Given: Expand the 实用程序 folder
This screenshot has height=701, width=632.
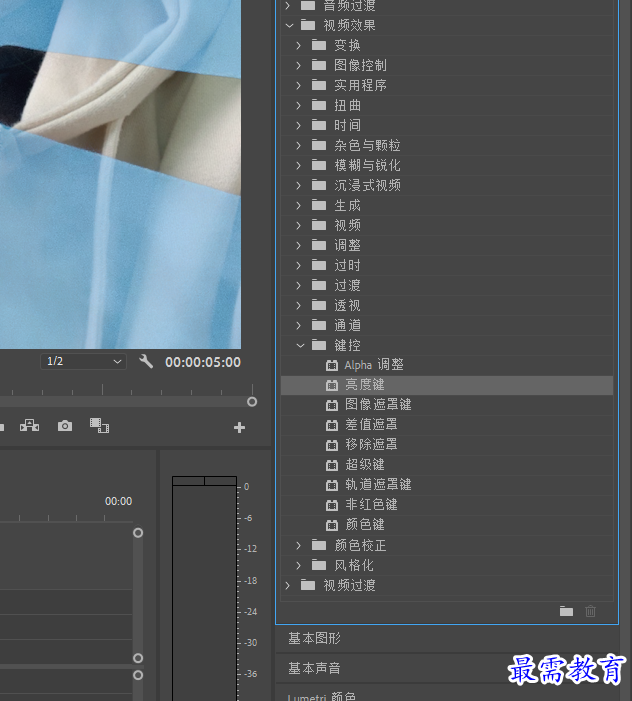Looking at the screenshot, I should (299, 85).
